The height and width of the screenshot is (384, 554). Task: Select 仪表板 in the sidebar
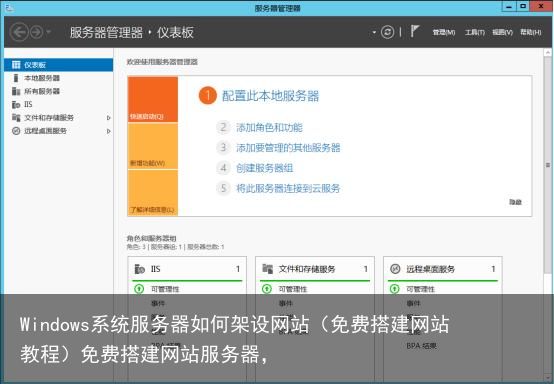[x=59, y=65]
